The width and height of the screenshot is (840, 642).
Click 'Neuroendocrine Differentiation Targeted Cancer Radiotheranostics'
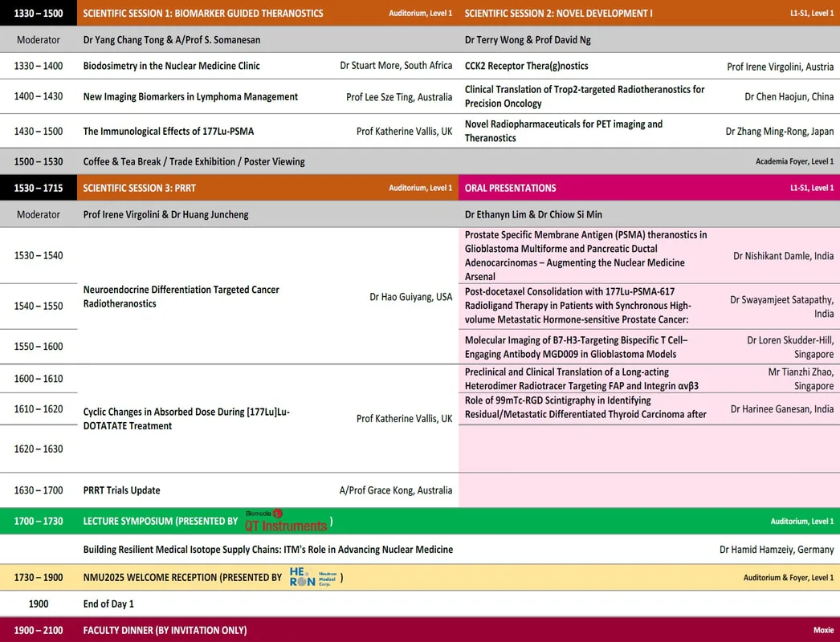point(181,297)
